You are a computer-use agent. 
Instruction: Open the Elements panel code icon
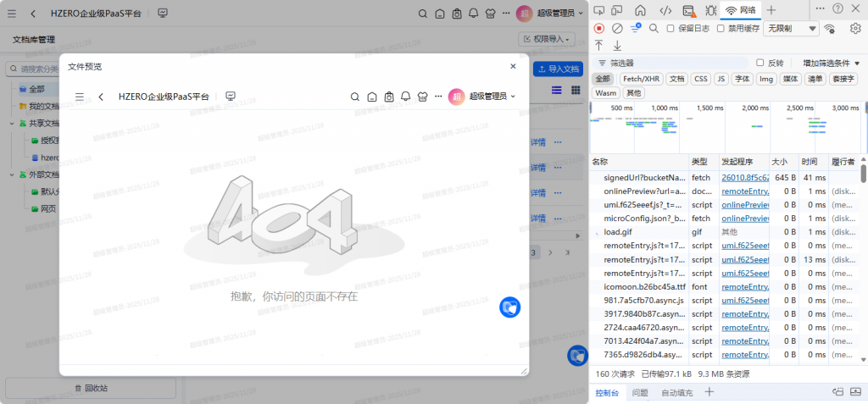[x=665, y=10]
